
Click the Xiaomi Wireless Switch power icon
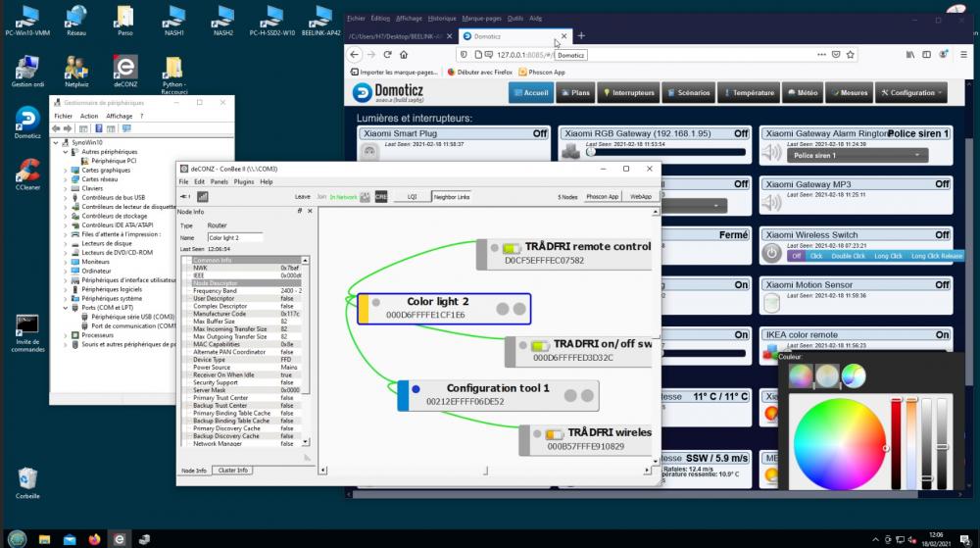coord(772,253)
